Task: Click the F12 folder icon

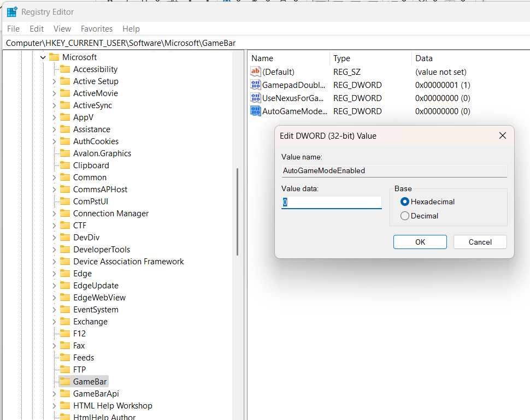Action: pyautogui.click(x=65, y=334)
